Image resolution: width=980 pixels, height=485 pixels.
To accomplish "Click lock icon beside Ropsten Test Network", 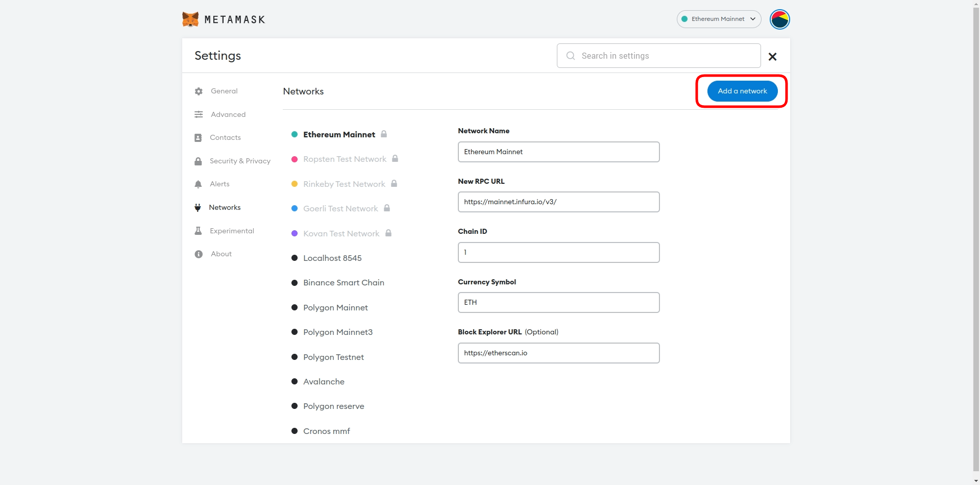I will pyautogui.click(x=395, y=158).
